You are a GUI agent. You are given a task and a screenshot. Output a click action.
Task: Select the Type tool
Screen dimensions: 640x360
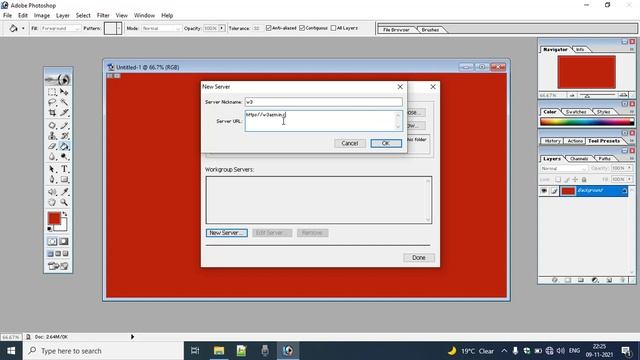coord(64,169)
